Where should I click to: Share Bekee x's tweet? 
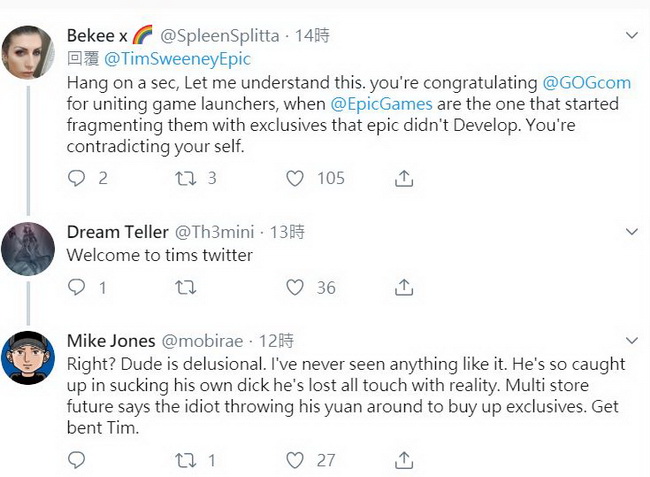coord(404,178)
